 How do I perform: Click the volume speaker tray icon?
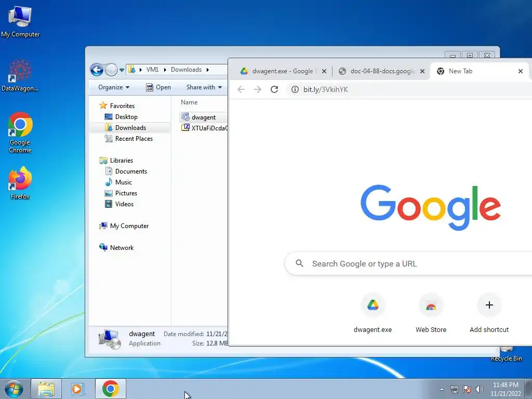coord(479,389)
